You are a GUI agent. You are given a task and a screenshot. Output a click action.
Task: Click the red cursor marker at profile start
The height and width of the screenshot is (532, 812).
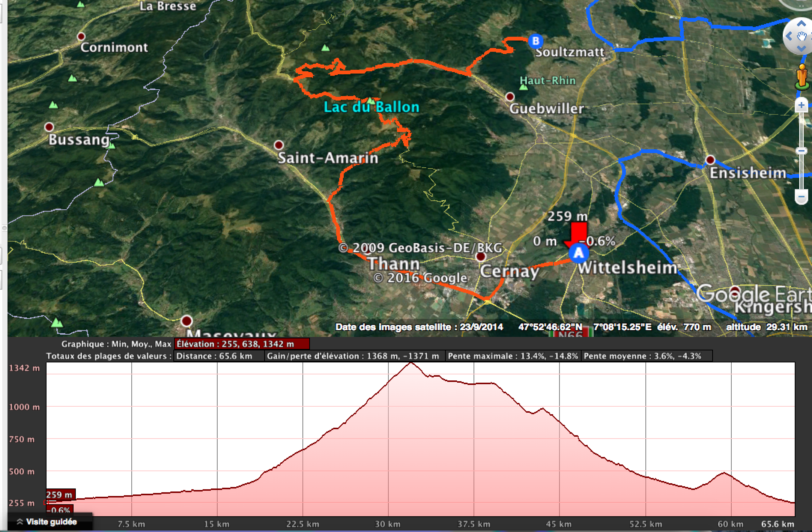(x=46, y=502)
